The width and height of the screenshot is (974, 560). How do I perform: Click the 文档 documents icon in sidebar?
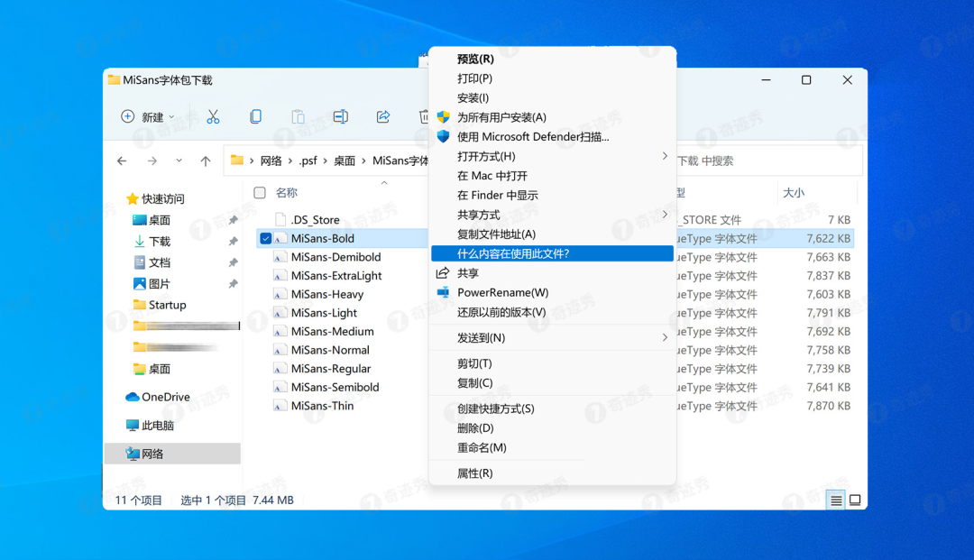139,262
